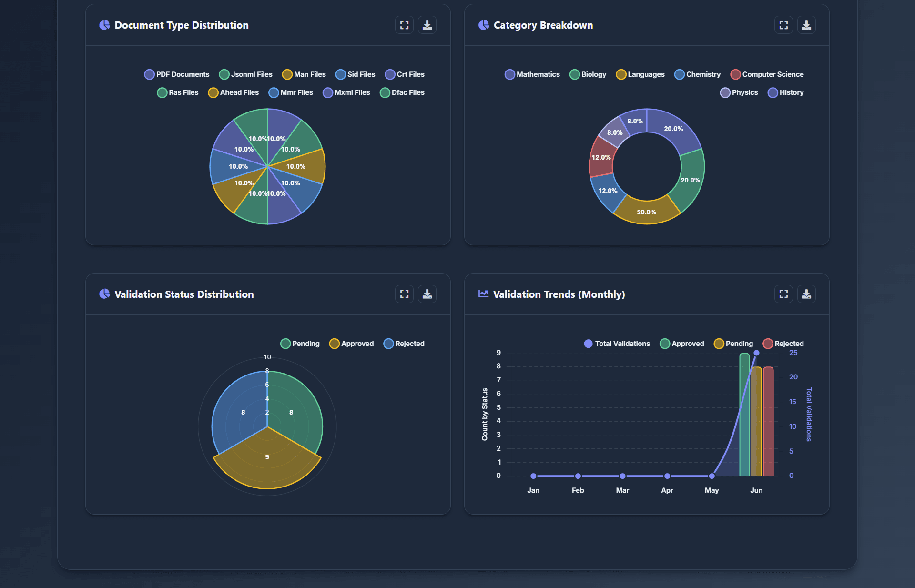Download the Document Type Distribution chart
The height and width of the screenshot is (588, 915).
click(x=427, y=25)
